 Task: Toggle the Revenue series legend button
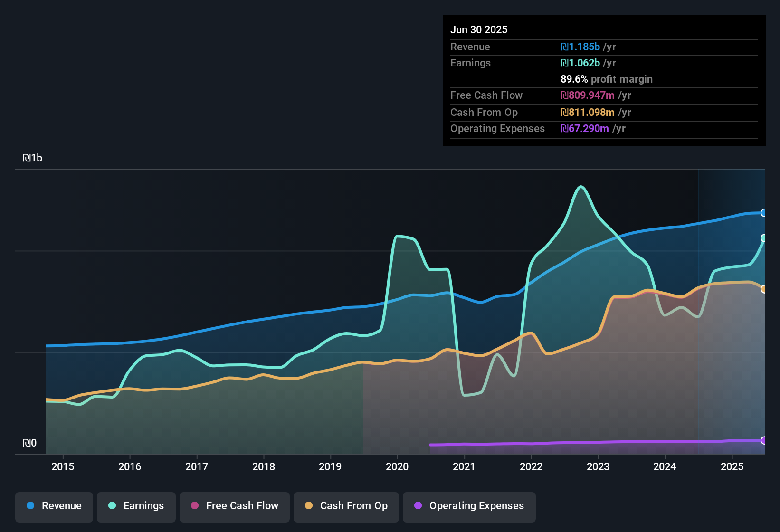(54, 506)
